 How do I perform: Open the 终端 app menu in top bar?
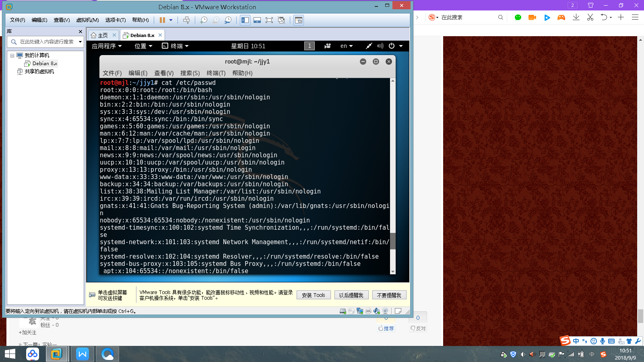point(175,46)
